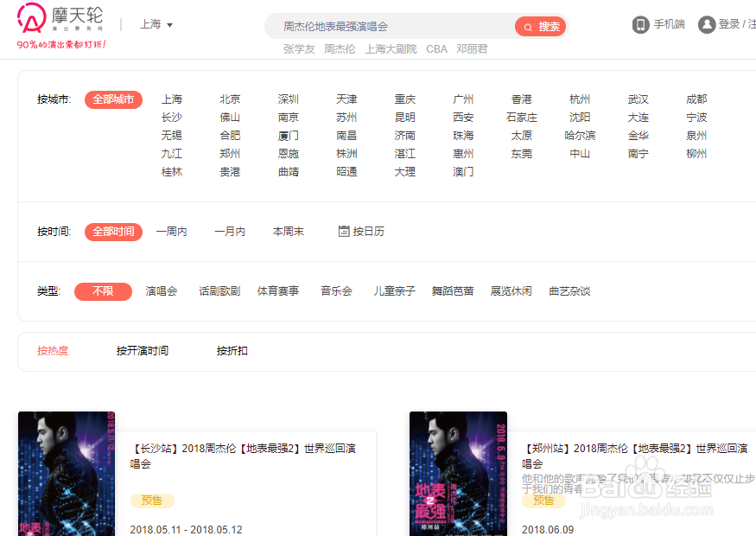This screenshot has height=536, width=756.
Task: Click the 搜索 search button
Action: tap(540, 27)
